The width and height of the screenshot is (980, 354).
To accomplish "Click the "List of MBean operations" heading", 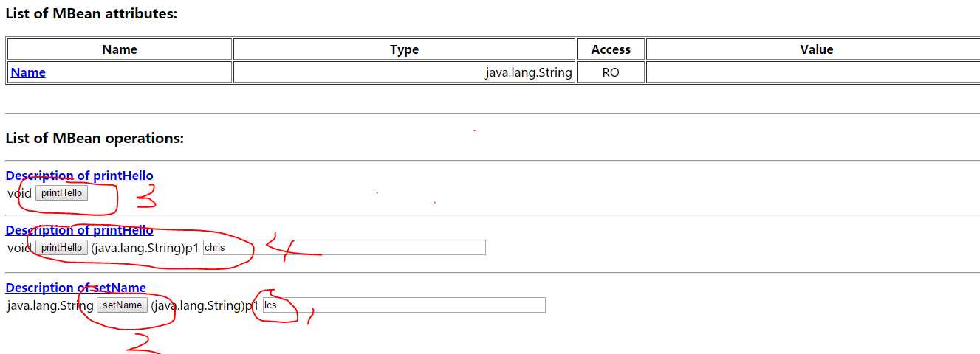I will point(95,138).
